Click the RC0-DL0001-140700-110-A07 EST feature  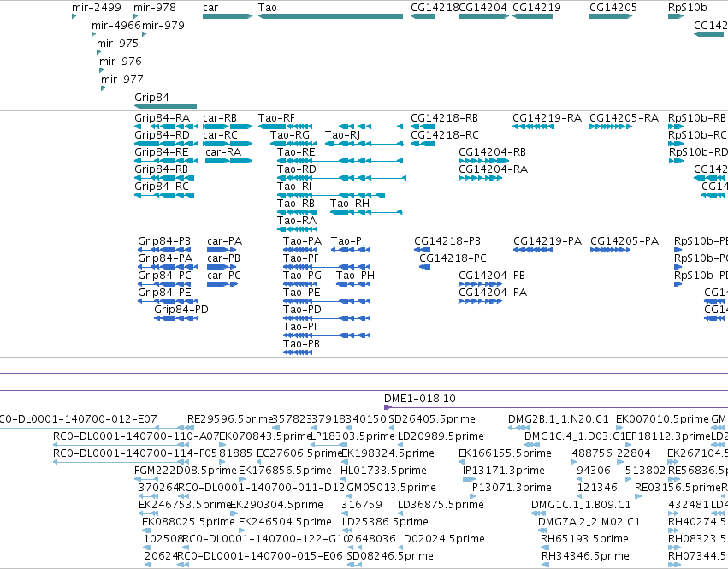click(121, 445)
